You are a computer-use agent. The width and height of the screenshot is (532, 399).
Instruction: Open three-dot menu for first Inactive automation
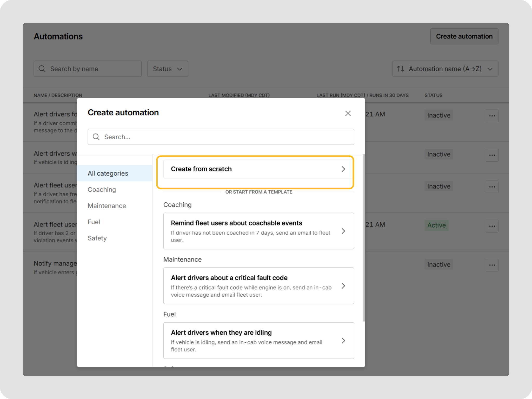(492, 116)
